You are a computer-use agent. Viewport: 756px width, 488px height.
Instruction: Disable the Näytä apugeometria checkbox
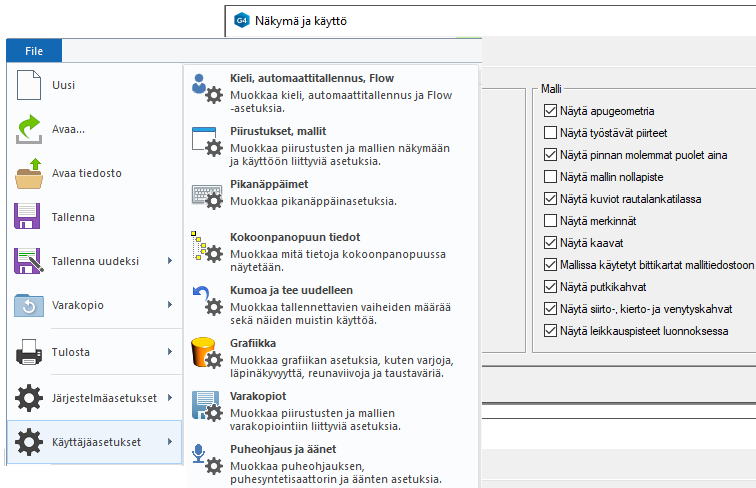tap(549, 111)
